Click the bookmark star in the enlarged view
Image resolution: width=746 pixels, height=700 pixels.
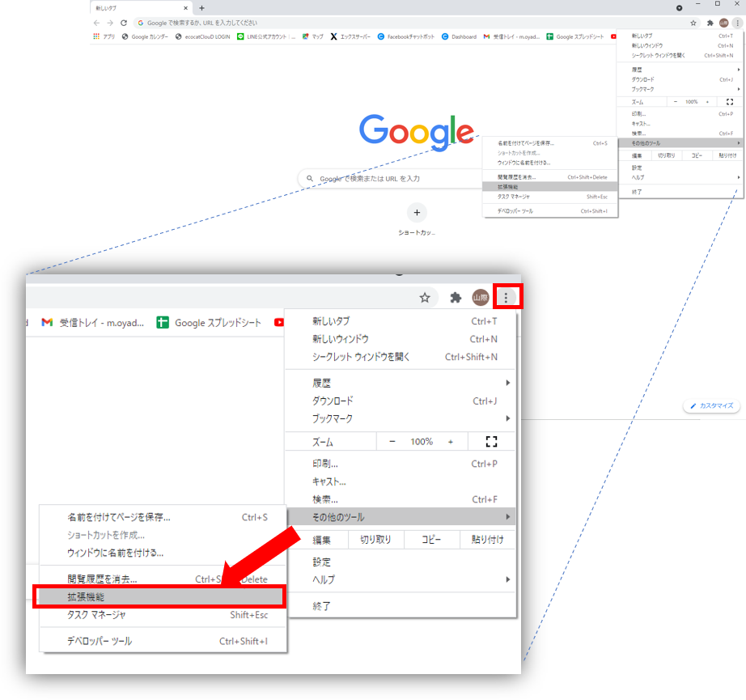pyautogui.click(x=425, y=298)
